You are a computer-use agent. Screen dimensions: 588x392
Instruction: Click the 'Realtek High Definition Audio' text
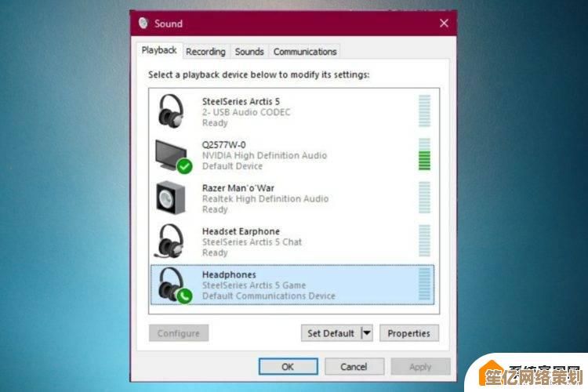tap(265, 199)
